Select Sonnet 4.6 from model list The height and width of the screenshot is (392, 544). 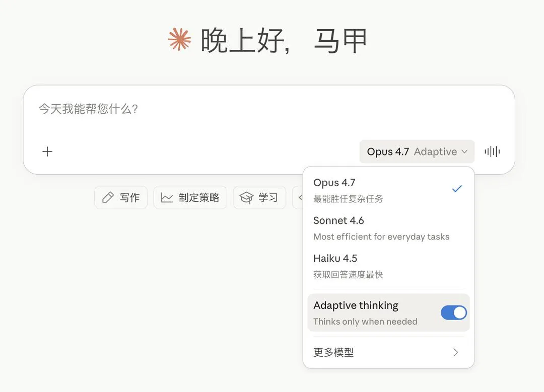click(388, 228)
